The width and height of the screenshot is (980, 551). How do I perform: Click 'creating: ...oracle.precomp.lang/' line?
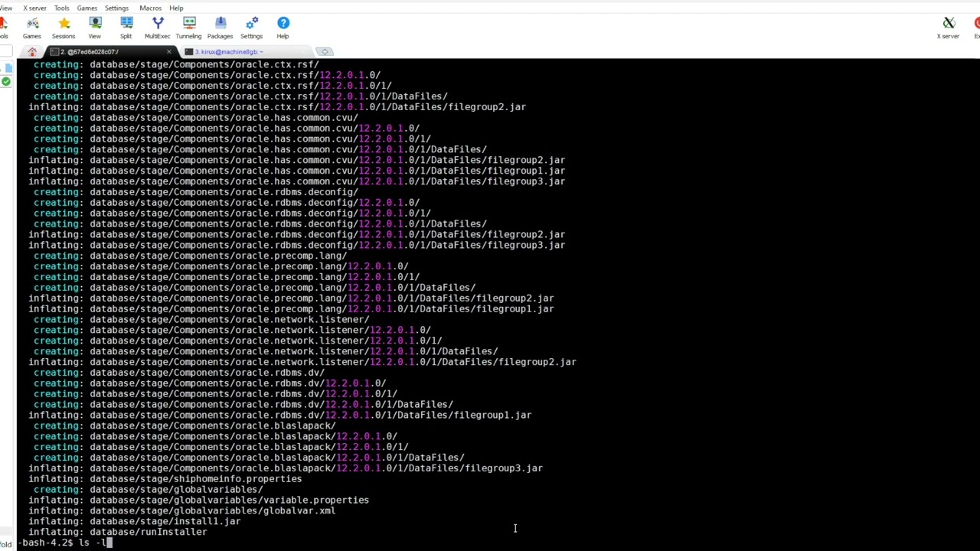(x=191, y=256)
